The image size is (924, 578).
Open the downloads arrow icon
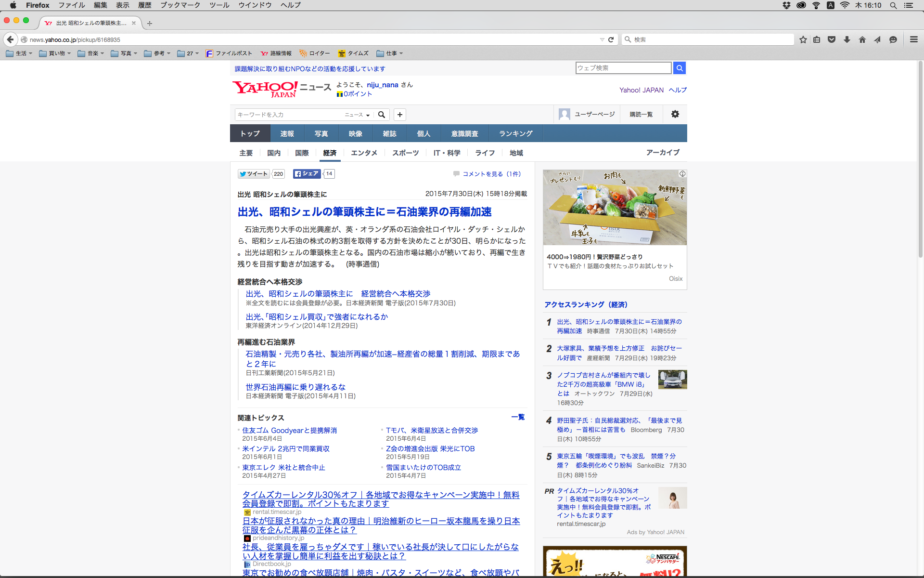coord(847,39)
